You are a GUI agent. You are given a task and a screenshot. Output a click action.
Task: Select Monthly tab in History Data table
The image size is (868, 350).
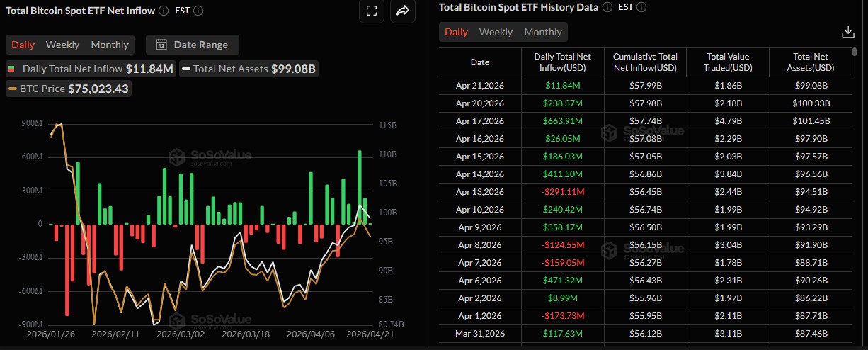coord(543,32)
